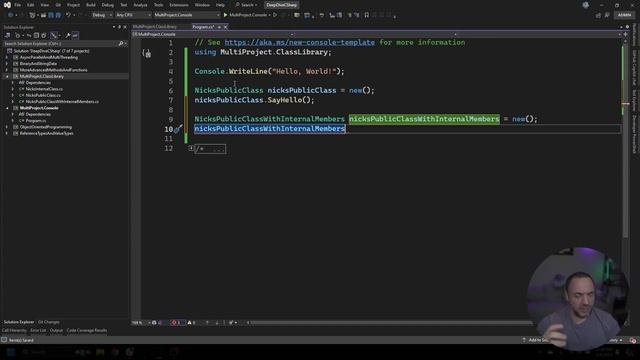This screenshot has height=360, width=640.
Task: Click Solution Explorer Collapse All icon
Action: pyautogui.click(x=36, y=36)
